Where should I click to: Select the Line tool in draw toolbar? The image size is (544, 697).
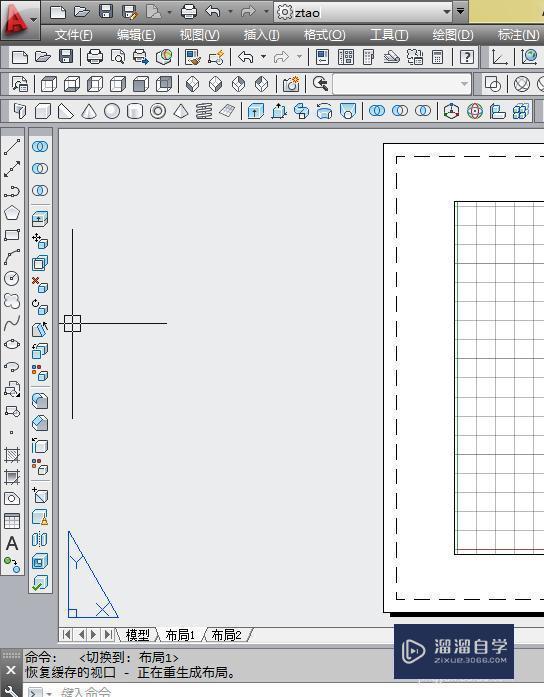(12, 147)
